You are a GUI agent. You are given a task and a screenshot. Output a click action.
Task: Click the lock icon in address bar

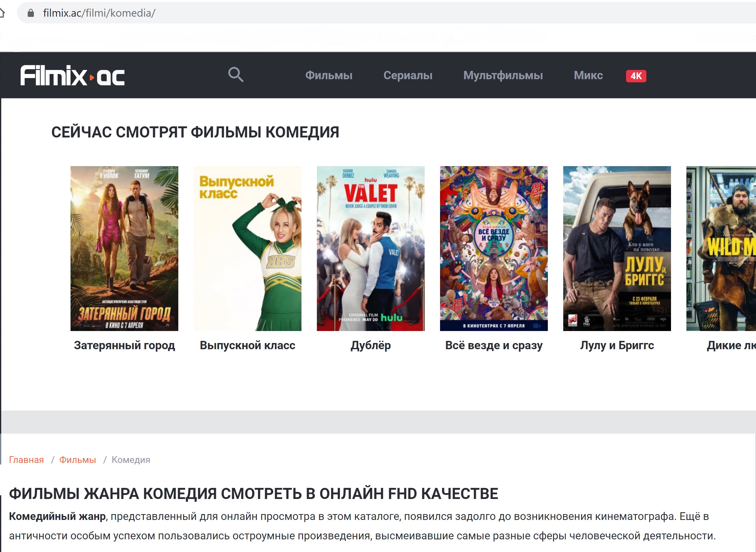pyautogui.click(x=31, y=13)
